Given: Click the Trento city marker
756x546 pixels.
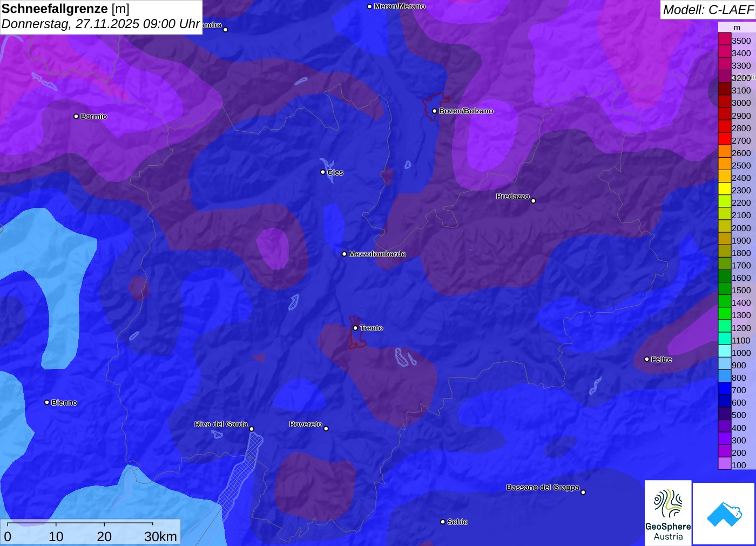Looking at the screenshot, I should [355, 328].
